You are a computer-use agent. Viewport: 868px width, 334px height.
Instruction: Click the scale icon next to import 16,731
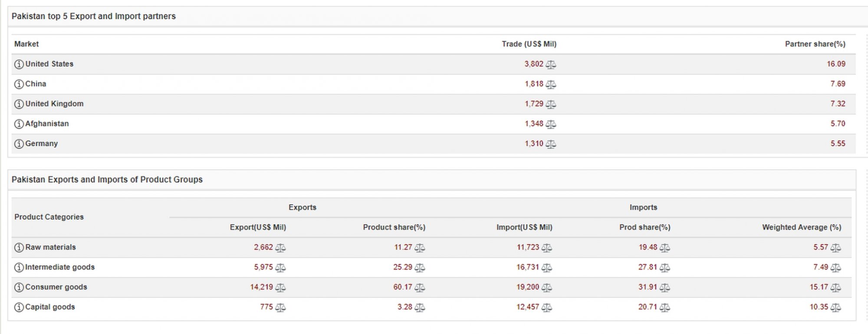click(547, 268)
